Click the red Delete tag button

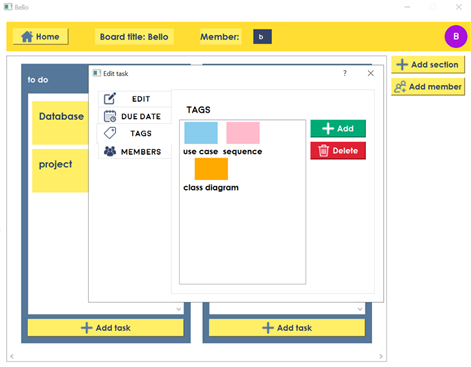pos(338,151)
